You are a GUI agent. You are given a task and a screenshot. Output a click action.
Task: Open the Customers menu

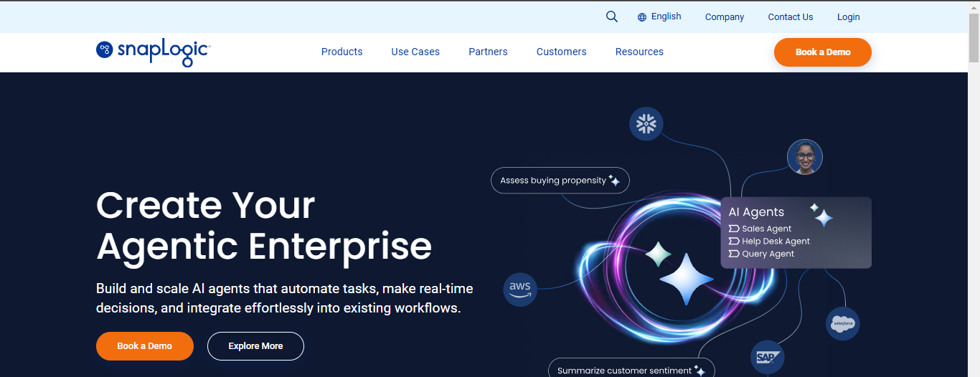tap(561, 52)
